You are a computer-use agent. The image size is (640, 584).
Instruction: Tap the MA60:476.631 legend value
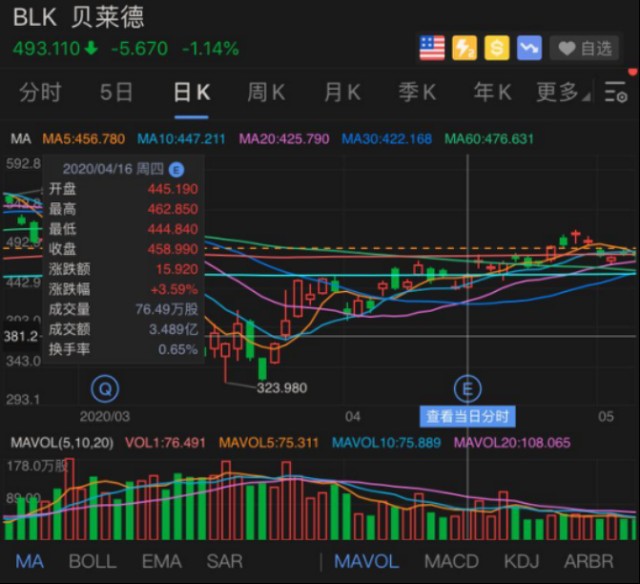pyautogui.click(x=489, y=139)
